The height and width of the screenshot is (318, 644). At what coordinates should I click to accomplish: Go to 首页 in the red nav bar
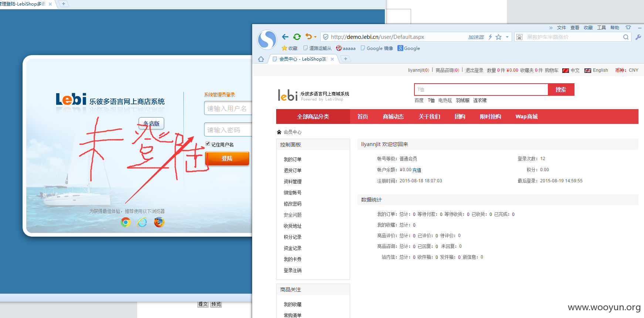363,116
